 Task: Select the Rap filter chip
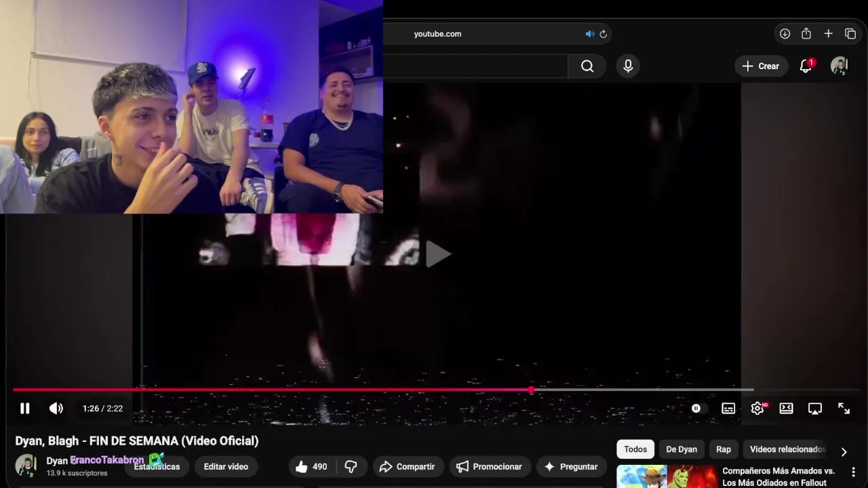tap(724, 449)
